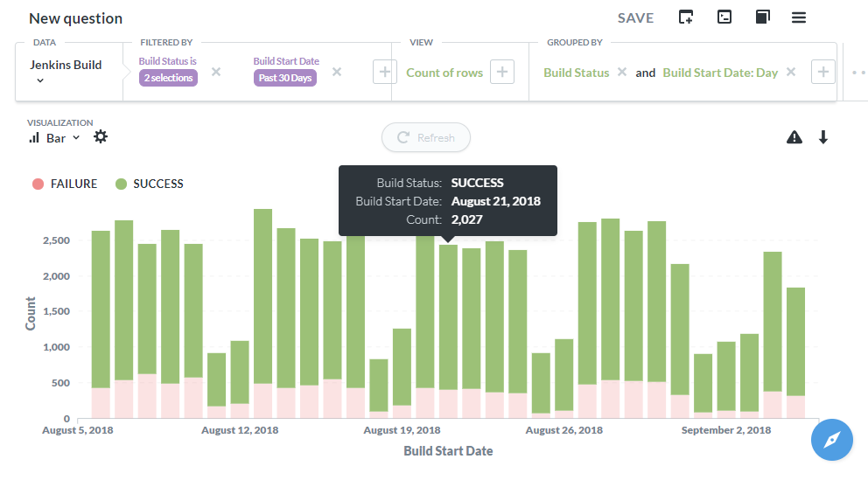Open the compass navigation button
The image size is (868, 480).
tap(832, 440)
